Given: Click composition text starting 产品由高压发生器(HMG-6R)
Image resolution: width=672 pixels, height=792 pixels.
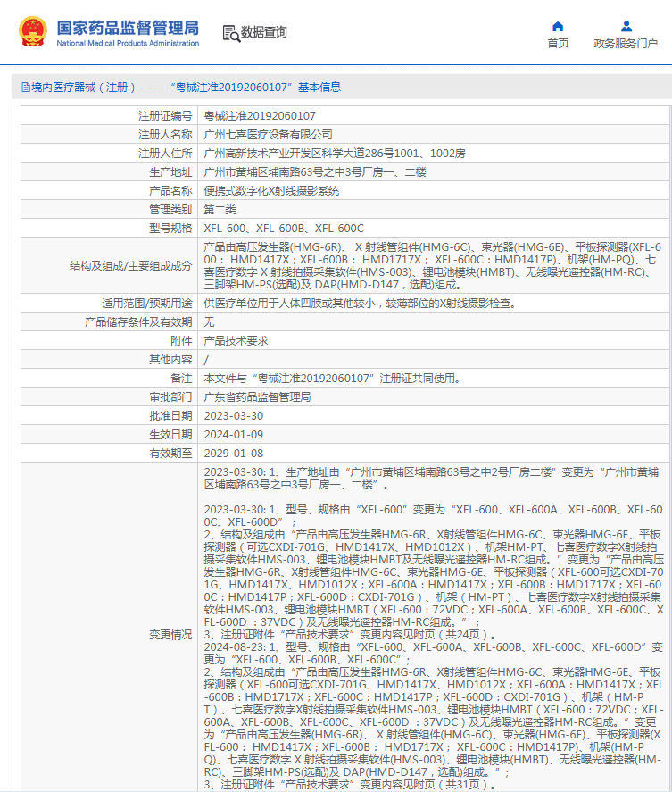Looking at the screenshot, I should [432, 266].
